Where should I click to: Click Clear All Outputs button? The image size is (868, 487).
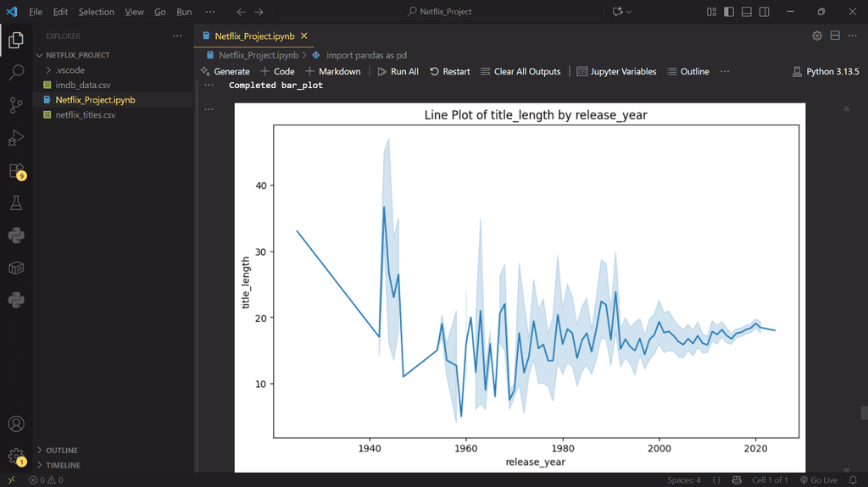520,72
